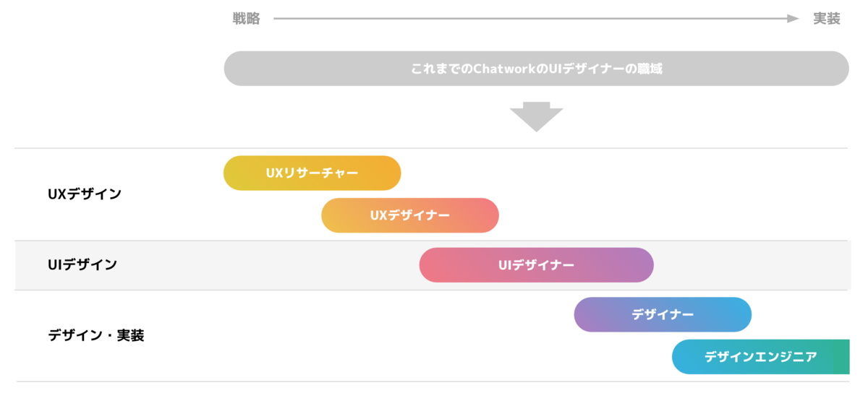Click the green right edge of デザインエンジニア
Screen dimensions: 868x393
tap(842, 357)
